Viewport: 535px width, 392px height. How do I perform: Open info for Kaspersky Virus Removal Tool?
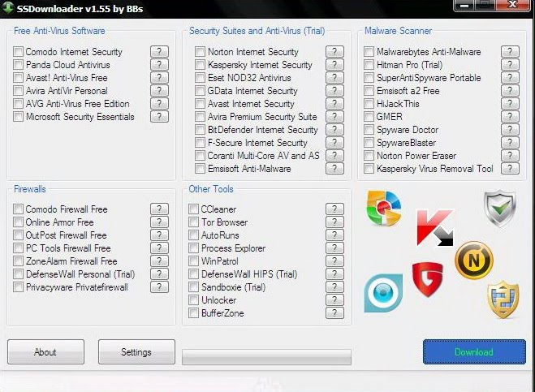(510, 168)
